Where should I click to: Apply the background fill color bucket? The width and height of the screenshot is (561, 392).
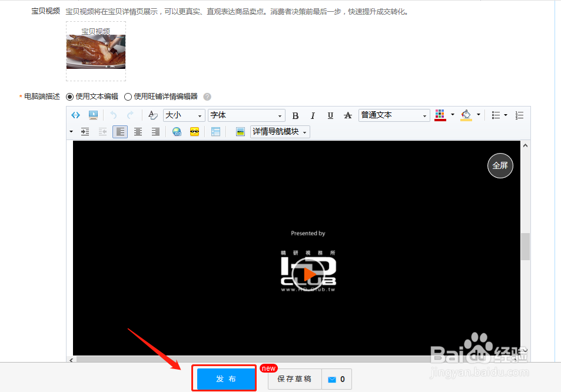click(466, 115)
